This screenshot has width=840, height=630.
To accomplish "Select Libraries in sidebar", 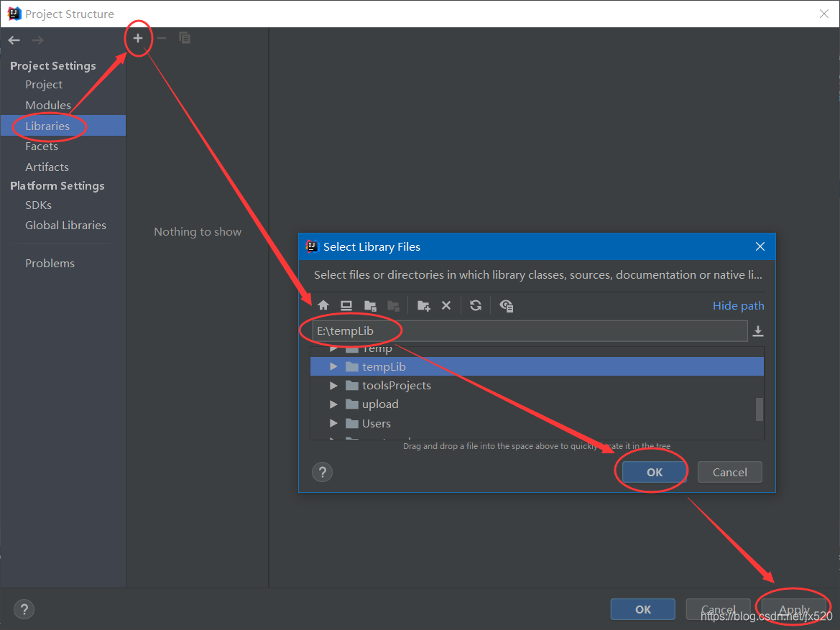I will [63, 126].
